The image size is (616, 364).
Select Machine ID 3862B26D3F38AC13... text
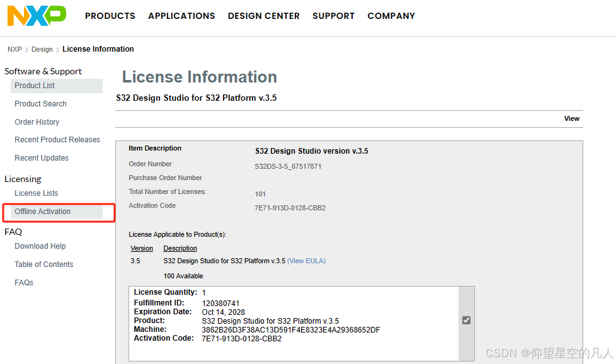click(291, 330)
